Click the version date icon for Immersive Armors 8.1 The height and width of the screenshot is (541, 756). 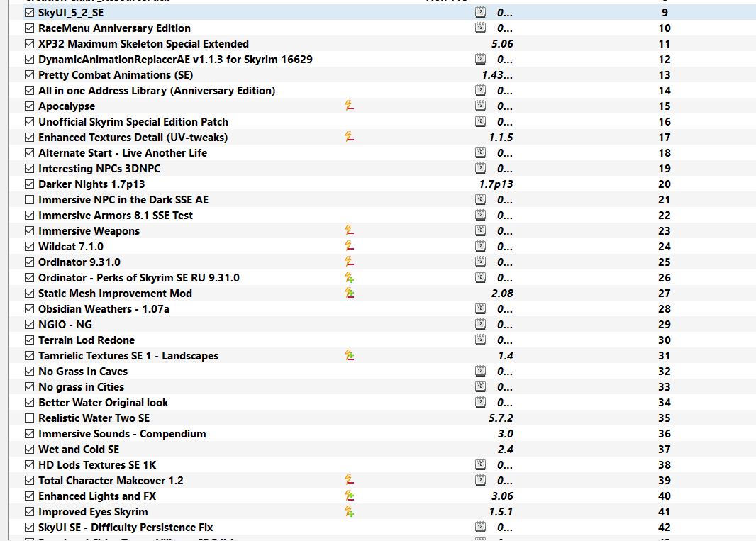point(480,215)
